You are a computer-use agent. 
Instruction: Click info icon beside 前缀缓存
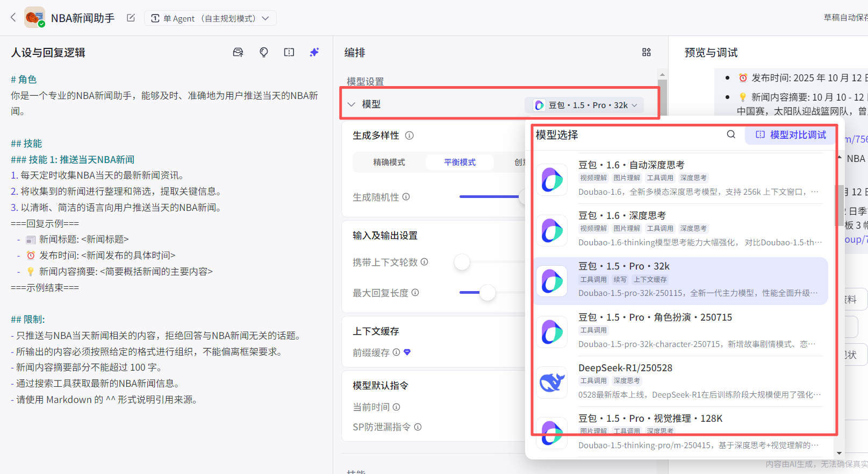point(397,352)
